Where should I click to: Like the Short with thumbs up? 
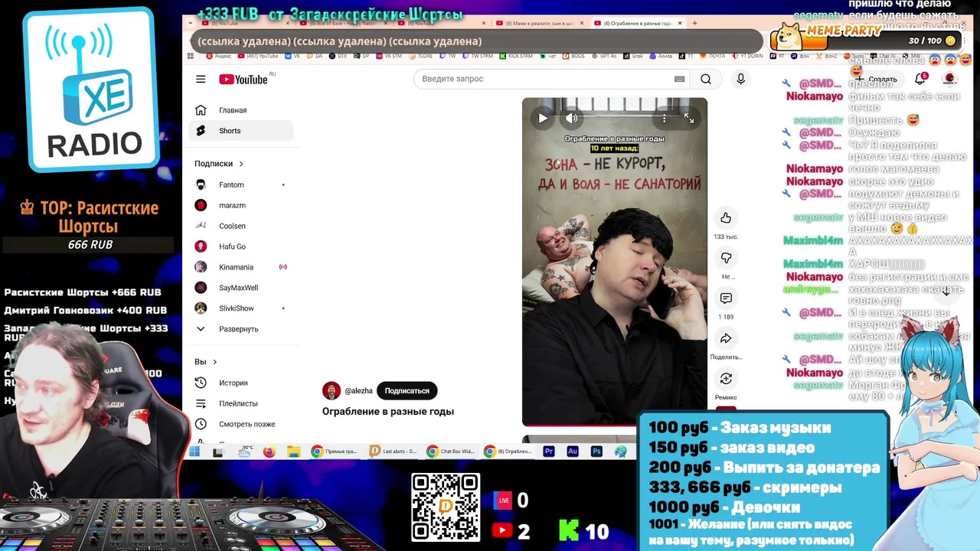click(726, 218)
